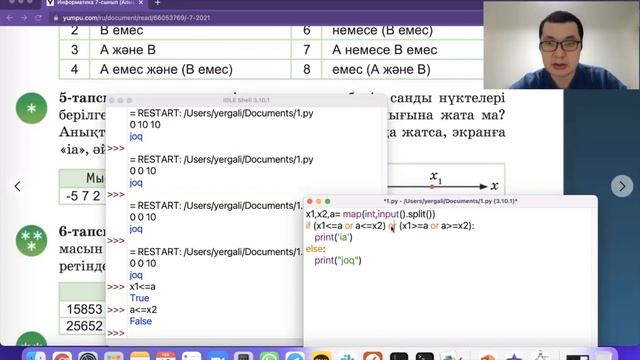Zoom the 1.py editor window

click(327, 201)
